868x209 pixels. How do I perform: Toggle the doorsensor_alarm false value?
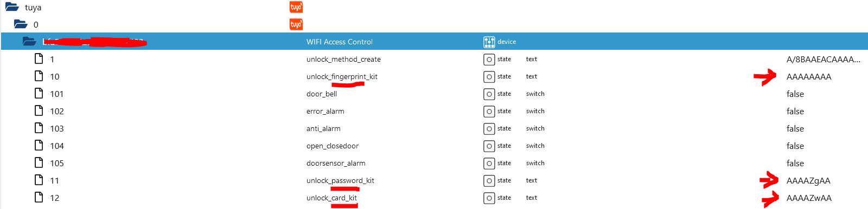[795, 164]
